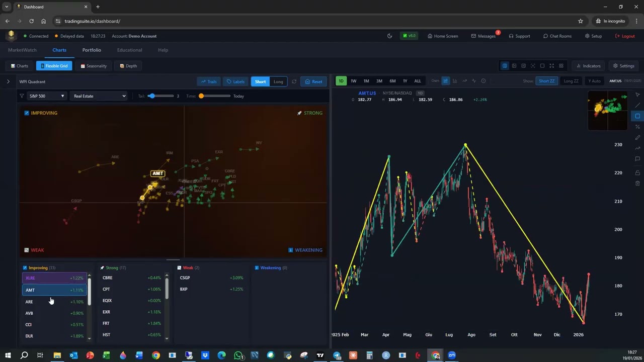Select ARE in the Improving list
The width and height of the screenshot is (644, 362).
[x=54, y=302]
